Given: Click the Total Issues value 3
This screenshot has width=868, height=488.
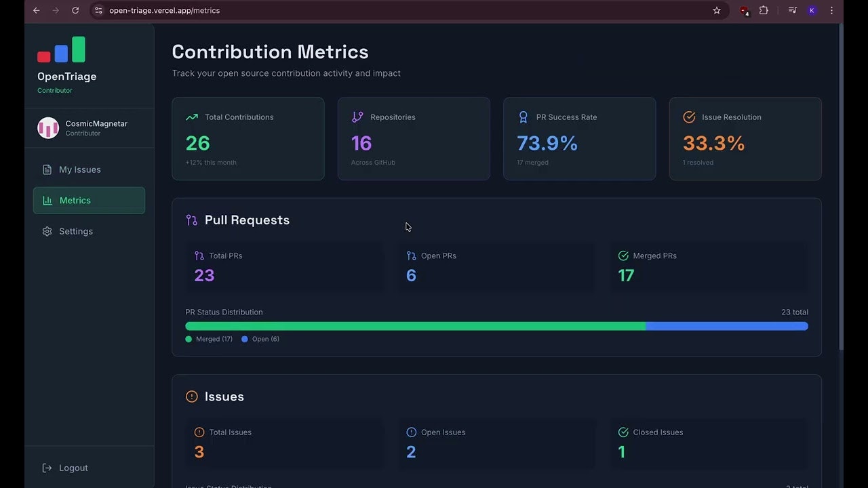Looking at the screenshot, I should 199,451.
